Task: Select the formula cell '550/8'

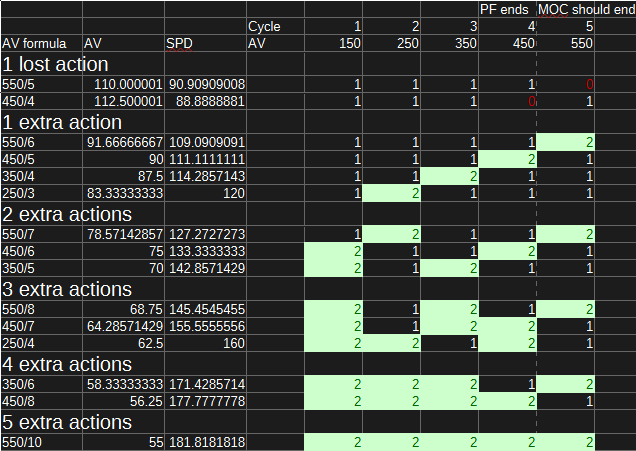Action: 41,309
